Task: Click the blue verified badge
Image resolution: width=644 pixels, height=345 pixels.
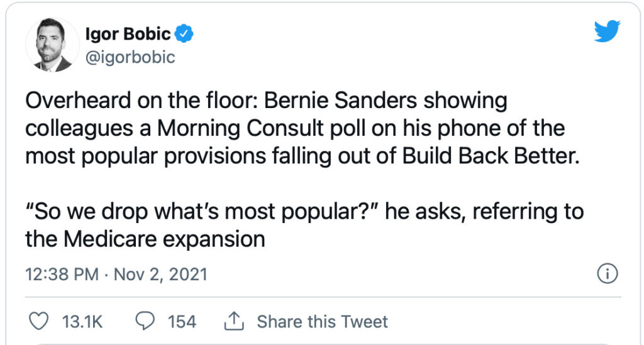Action: [x=184, y=33]
